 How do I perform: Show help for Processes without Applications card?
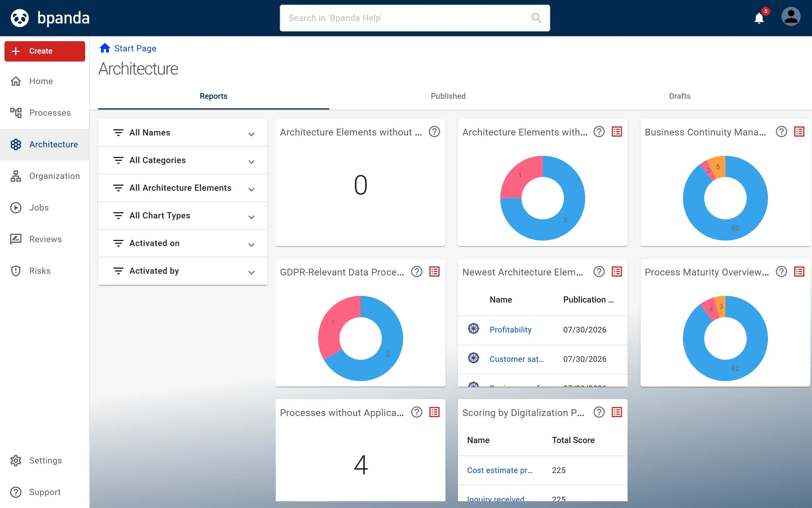coord(416,412)
